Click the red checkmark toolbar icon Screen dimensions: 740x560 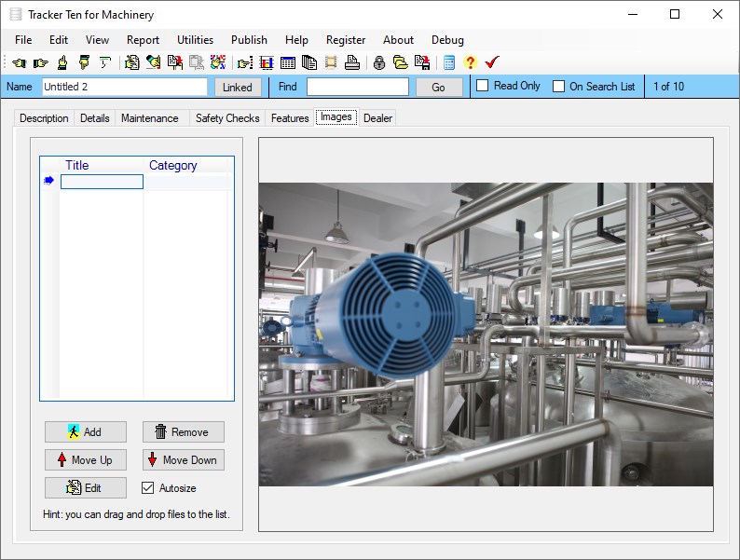point(492,63)
